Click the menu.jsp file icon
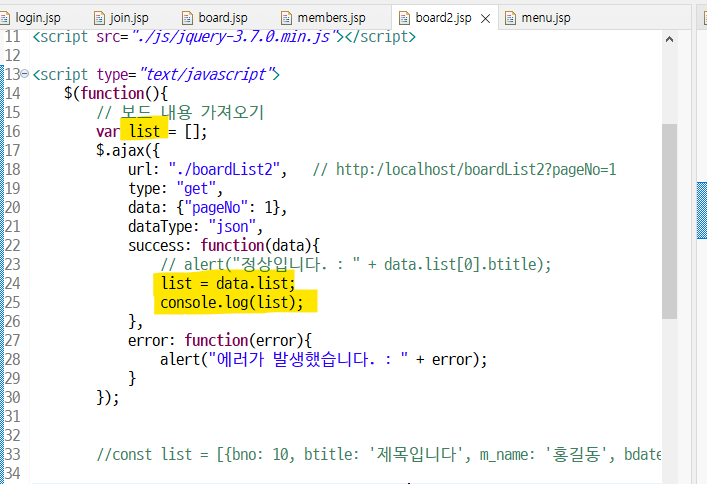This screenshot has width=707, height=484. (510, 18)
